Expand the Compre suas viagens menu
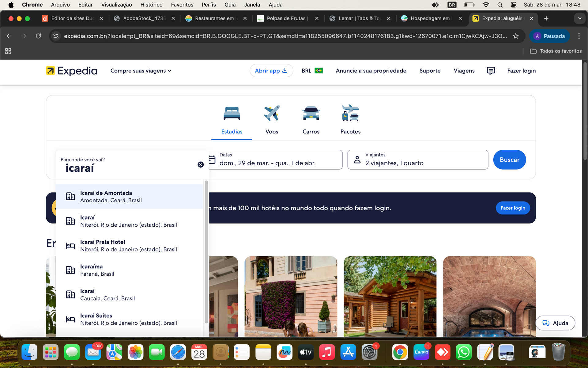This screenshot has width=588, height=368. pyautogui.click(x=141, y=71)
